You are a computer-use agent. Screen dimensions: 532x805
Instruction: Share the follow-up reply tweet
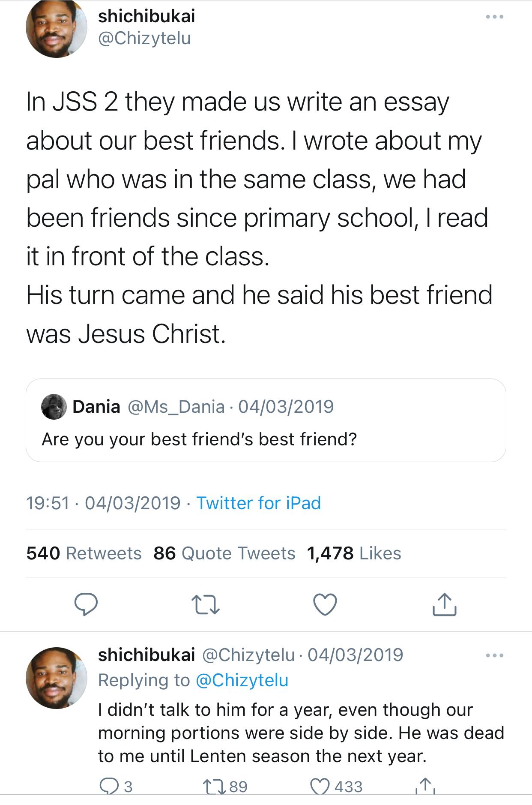[x=424, y=786]
